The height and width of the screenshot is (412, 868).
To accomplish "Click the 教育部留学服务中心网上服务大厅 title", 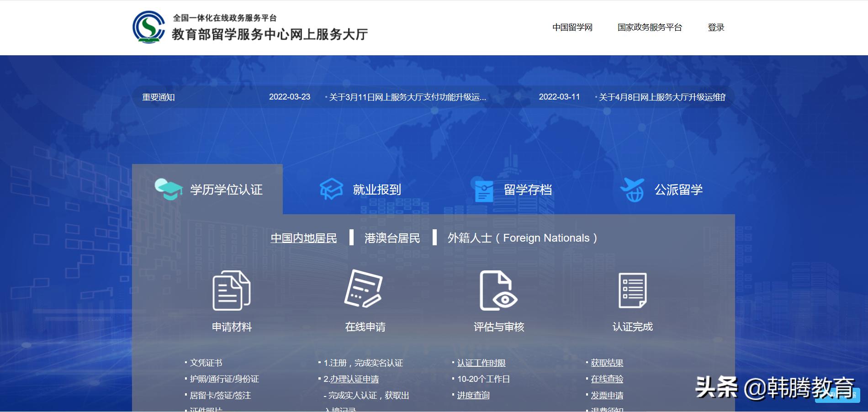I will tap(270, 34).
